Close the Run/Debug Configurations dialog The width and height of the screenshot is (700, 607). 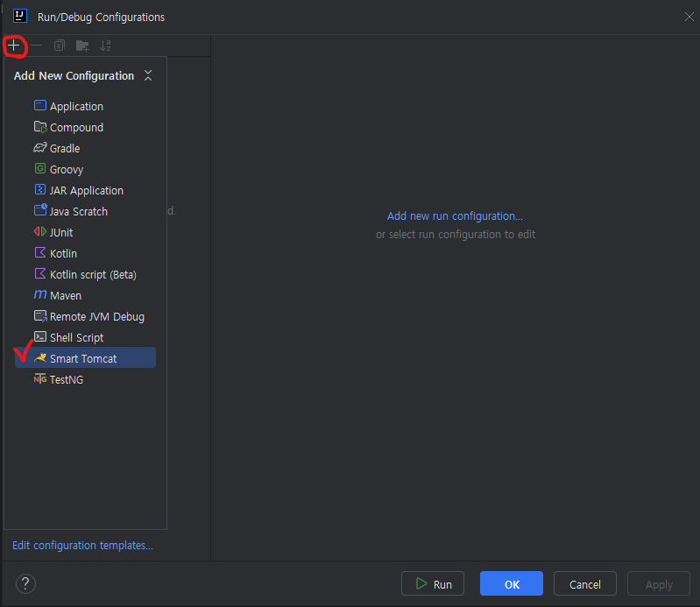click(689, 17)
